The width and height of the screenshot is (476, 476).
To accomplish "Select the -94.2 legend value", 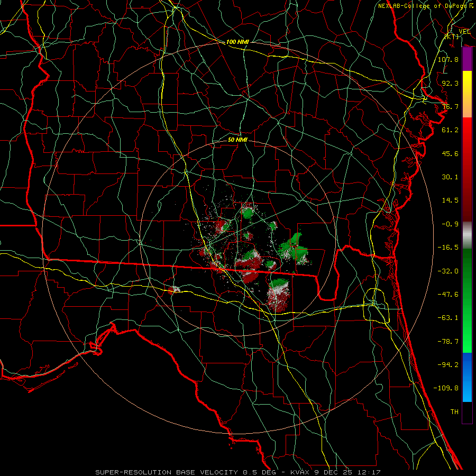I will click(x=448, y=365).
